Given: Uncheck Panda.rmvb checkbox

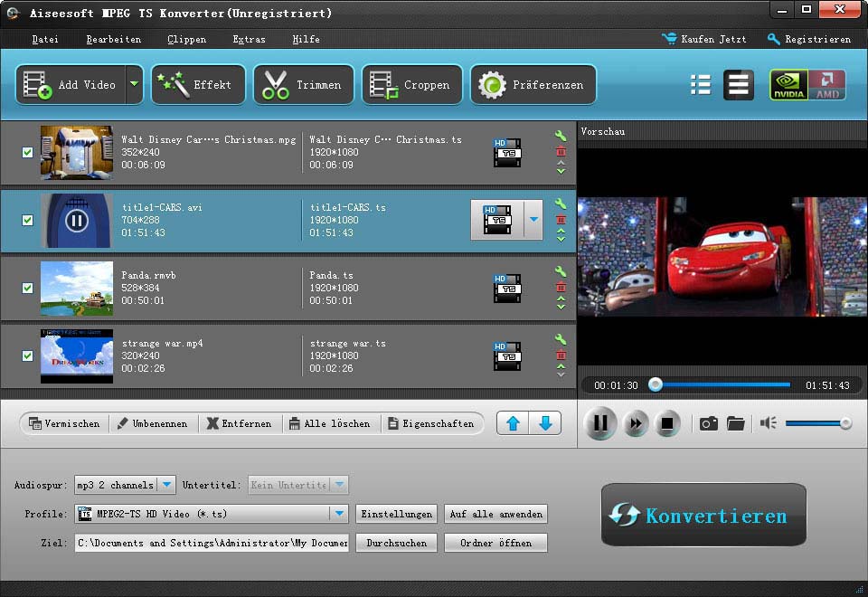Looking at the screenshot, I should pyautogui.click(x=27, y=288).
